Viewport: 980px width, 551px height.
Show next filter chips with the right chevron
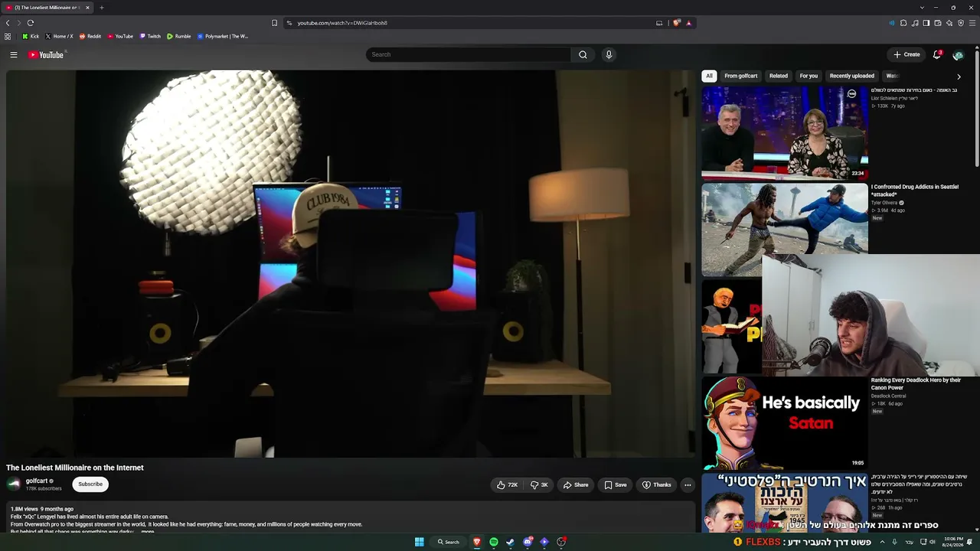(959, 77)
